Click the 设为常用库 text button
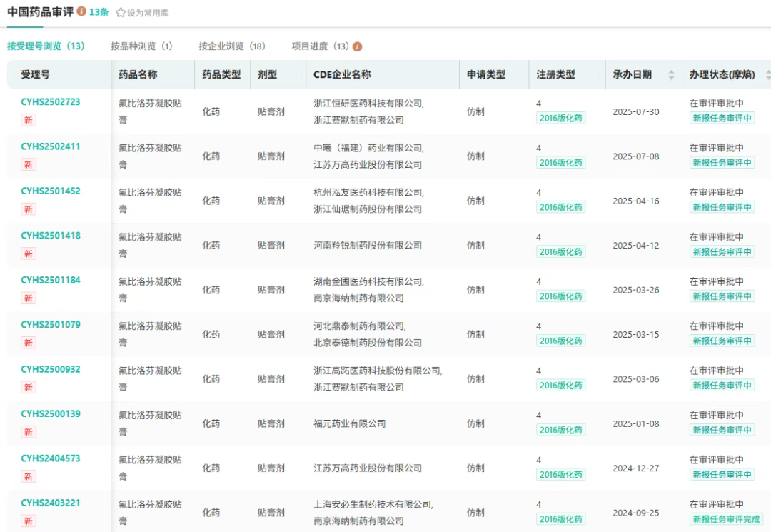This screenshot has width=771, height=532. tap(148, 13)
